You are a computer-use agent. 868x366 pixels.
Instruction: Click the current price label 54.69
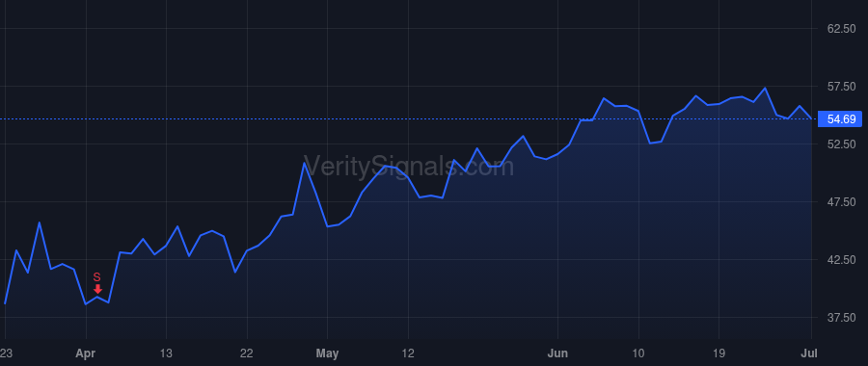pos(841,118)
